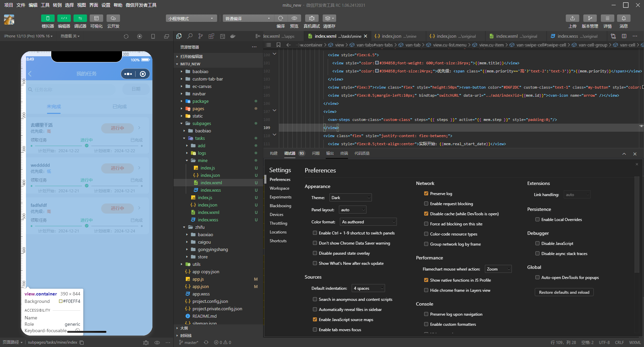This screenshot has width=644, height=347.
Task: Open the Default indentation dropdown
Action: click(368, 288)
